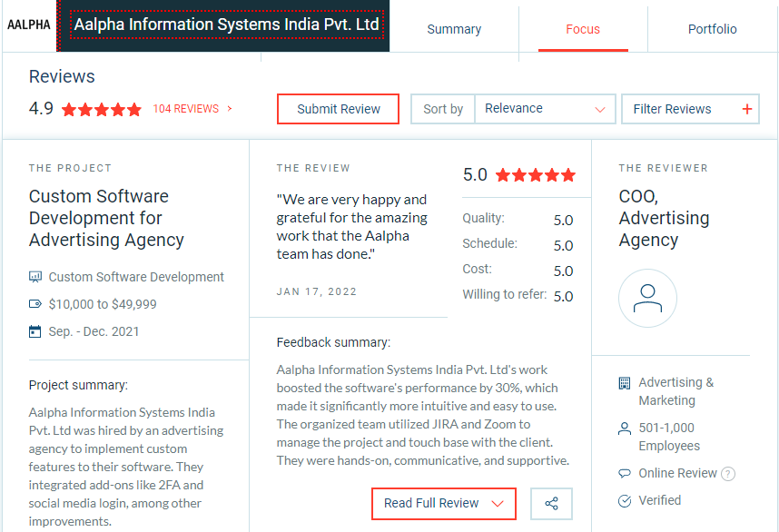Click the share icon button
This screenshot has height=532, width=779.
pos(551,504)
